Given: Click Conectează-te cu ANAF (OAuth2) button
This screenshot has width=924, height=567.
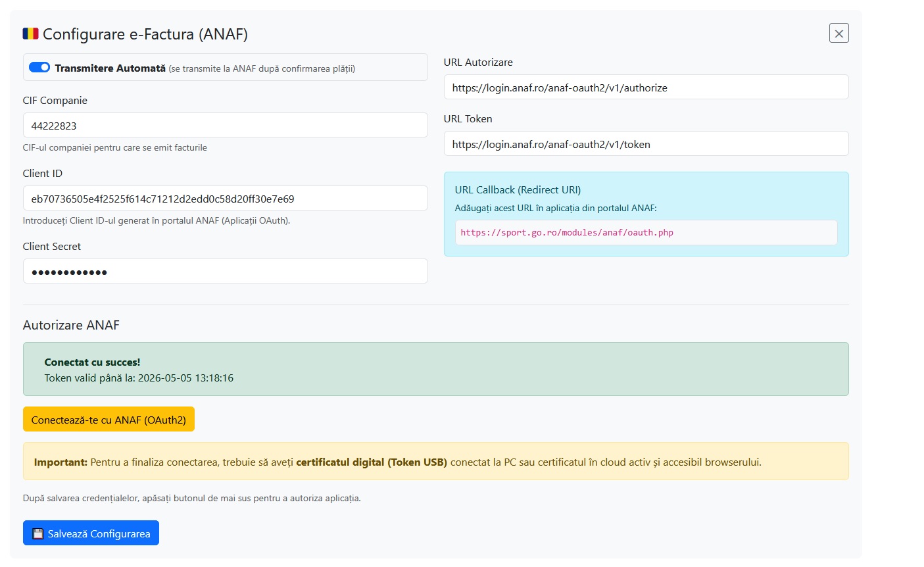Looking at the screenshot, I should click(109, 419).
